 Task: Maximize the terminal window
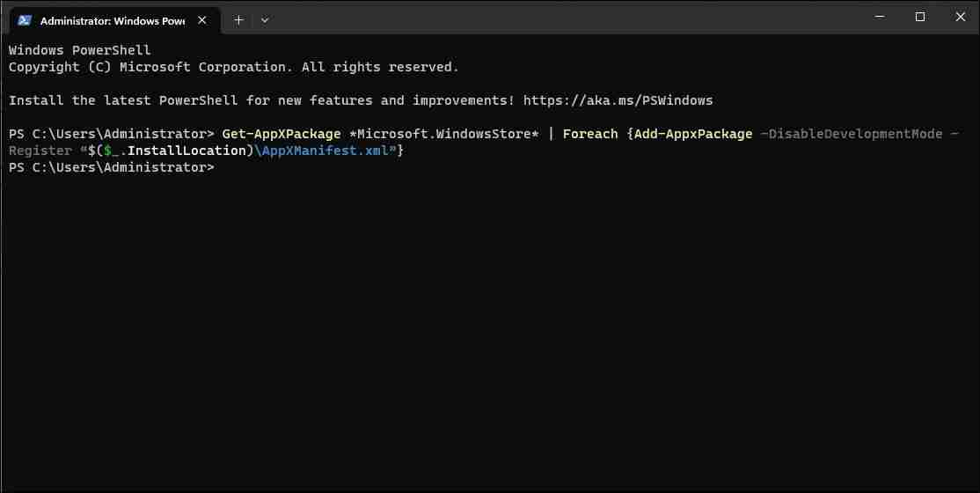pyautogui.click(x=920, y=17)
